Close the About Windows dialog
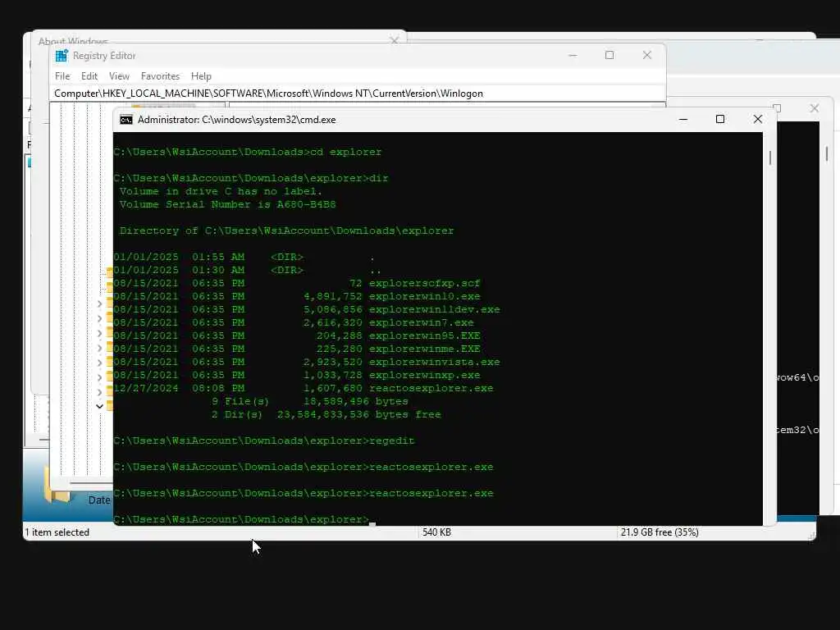The width and height of the screenshot is (840, 630). (x=395, y=41)
